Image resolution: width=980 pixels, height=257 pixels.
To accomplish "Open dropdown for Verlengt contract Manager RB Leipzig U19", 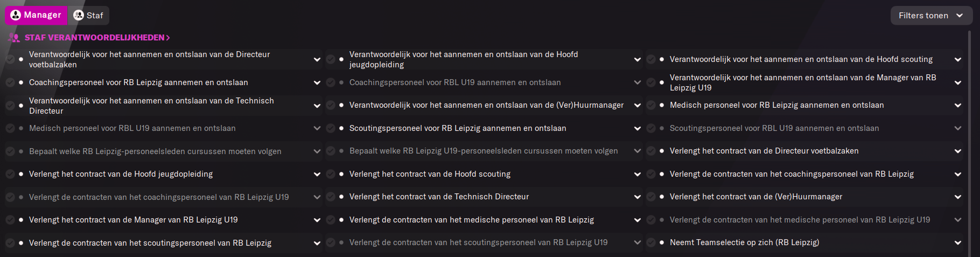I will click(x=317, y=220).
